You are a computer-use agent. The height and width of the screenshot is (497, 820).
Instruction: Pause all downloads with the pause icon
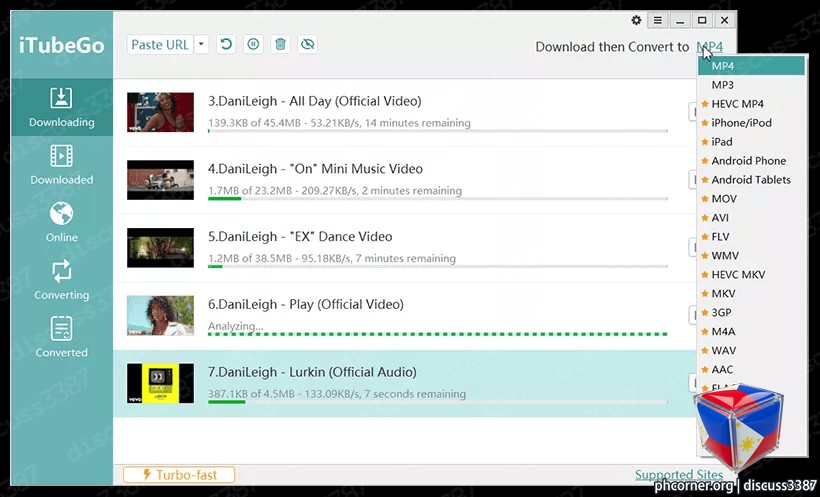(x=253, y=44)
